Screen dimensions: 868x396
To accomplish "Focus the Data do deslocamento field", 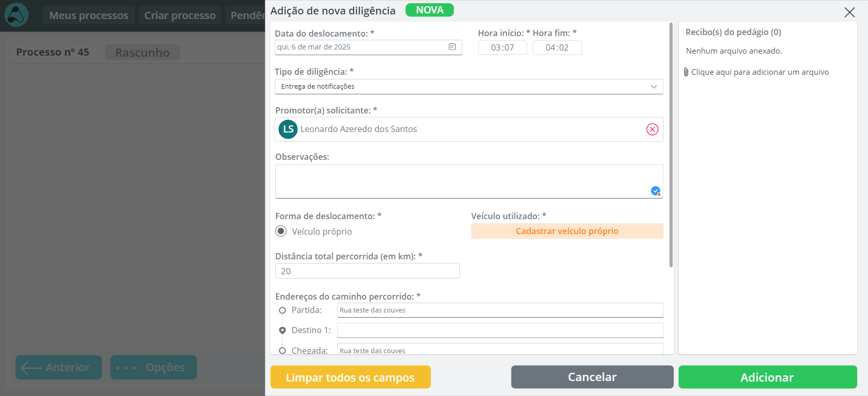I will 369,47.
